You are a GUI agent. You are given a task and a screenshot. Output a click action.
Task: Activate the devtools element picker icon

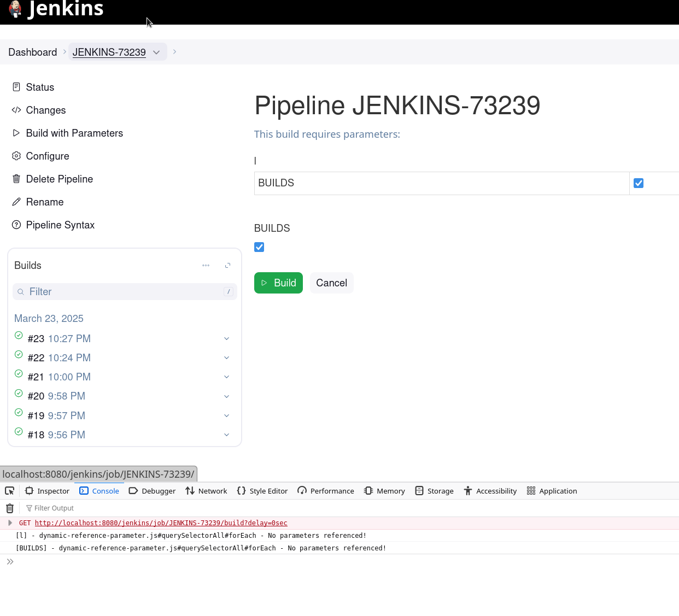click(x=9, y=491)
